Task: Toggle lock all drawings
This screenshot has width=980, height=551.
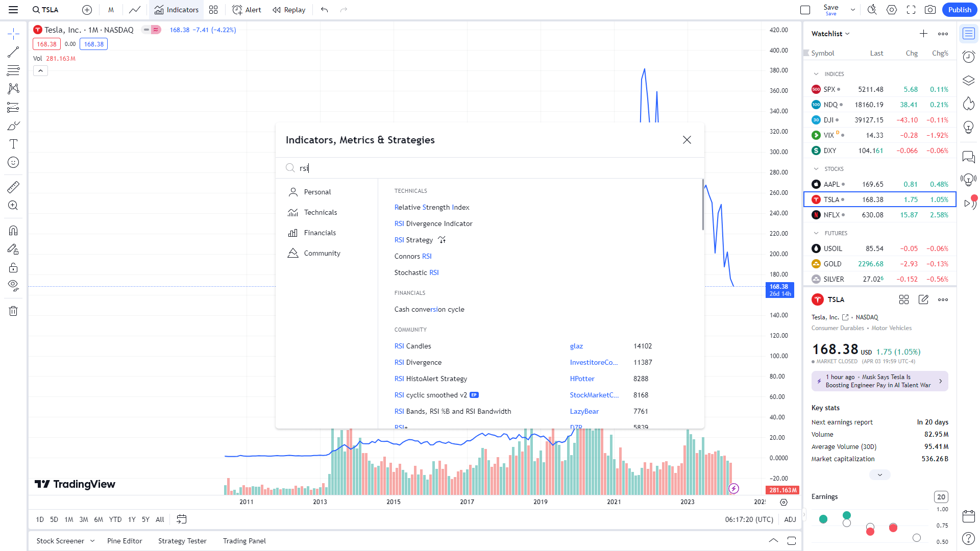Action: tap(13, 268)
